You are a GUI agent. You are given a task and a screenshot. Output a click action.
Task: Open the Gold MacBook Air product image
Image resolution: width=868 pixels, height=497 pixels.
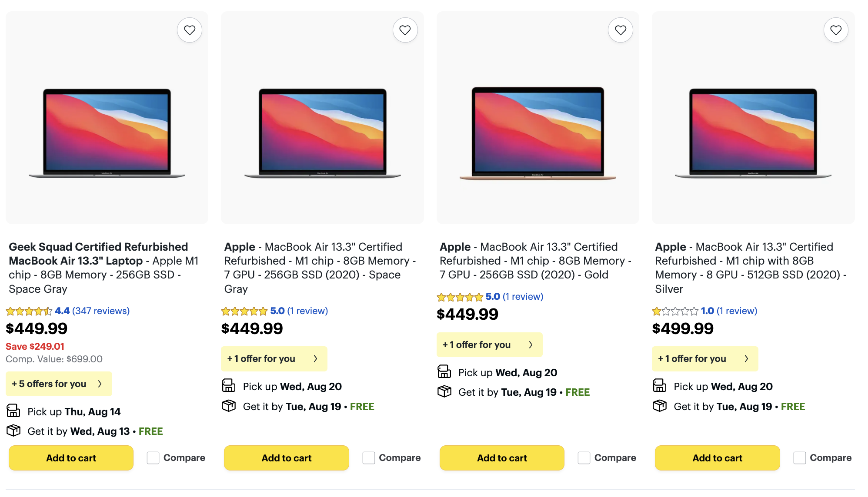[537, 133]
